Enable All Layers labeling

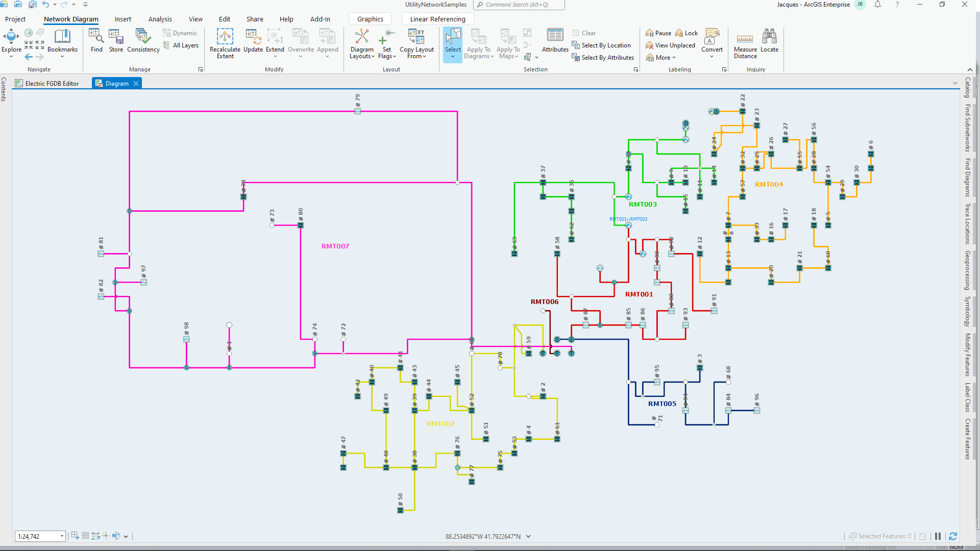pyautogui.click(x=182, y=45)
